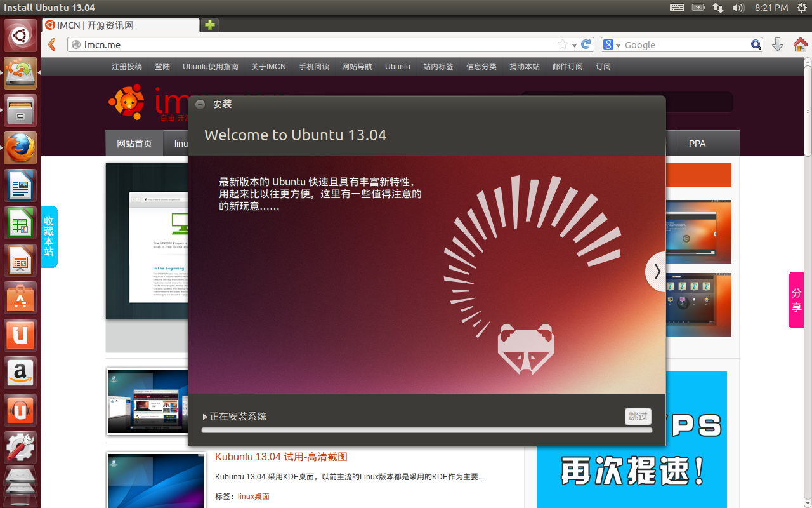Click the pink 分享 share button

[x=796, y=300]
